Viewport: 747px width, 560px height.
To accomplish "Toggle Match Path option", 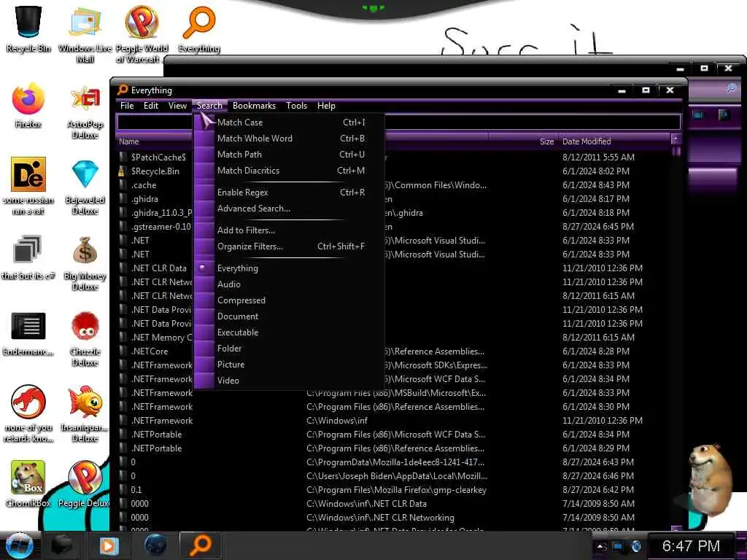I will (290, 155).
